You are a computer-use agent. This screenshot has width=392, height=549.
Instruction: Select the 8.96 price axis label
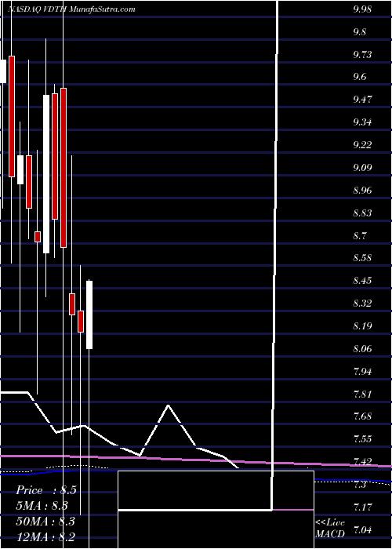pos(362,191)
